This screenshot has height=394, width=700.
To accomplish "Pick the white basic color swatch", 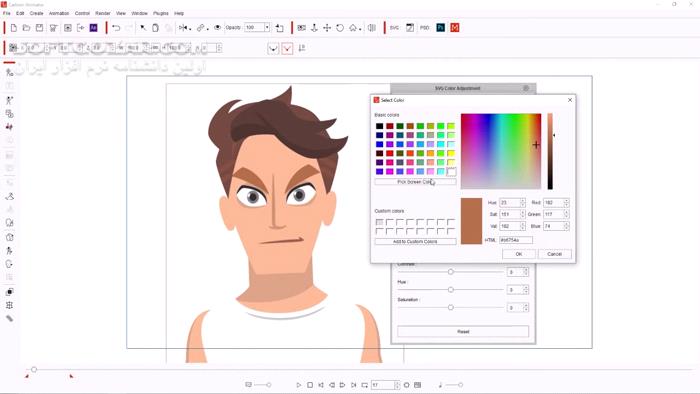I will (451, 171).
